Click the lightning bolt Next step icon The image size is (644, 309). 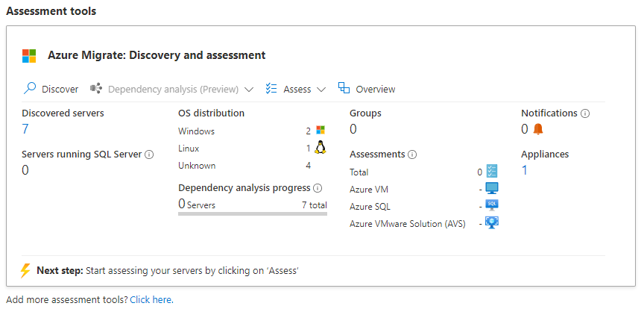25,270
